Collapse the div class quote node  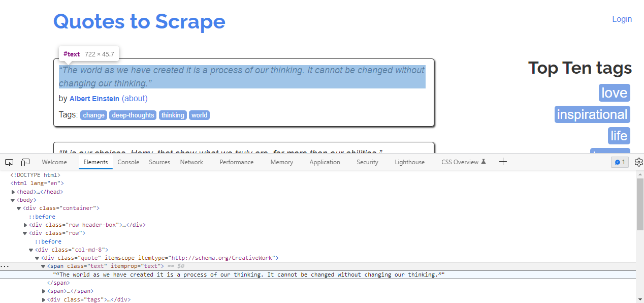[x=38, y=258]
